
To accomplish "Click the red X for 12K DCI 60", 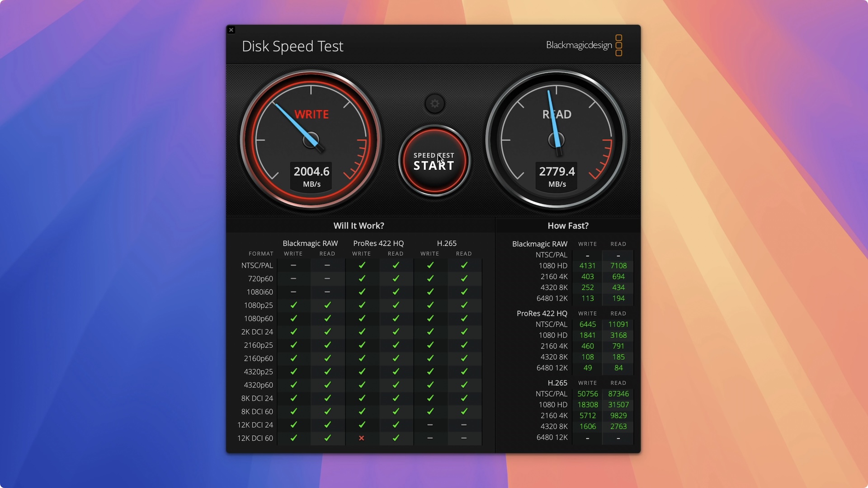I will pyautogui.click(x=362, y=438).
